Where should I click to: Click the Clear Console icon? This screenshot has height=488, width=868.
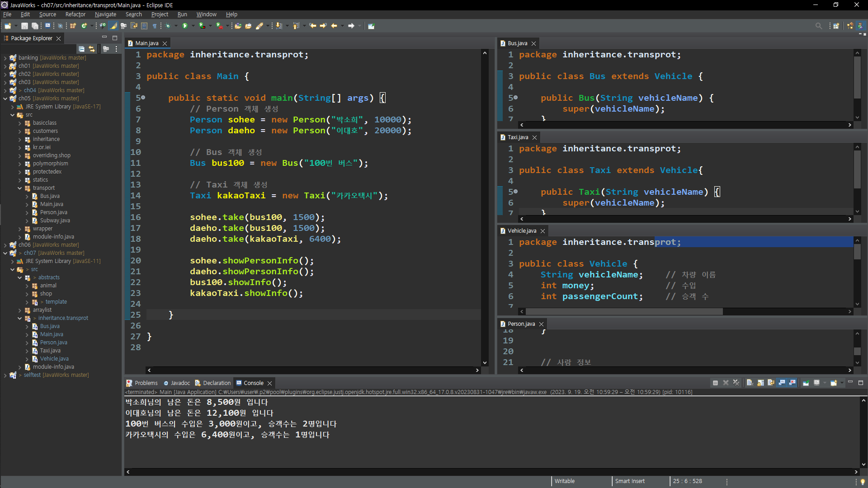click(x=750, y=383)
